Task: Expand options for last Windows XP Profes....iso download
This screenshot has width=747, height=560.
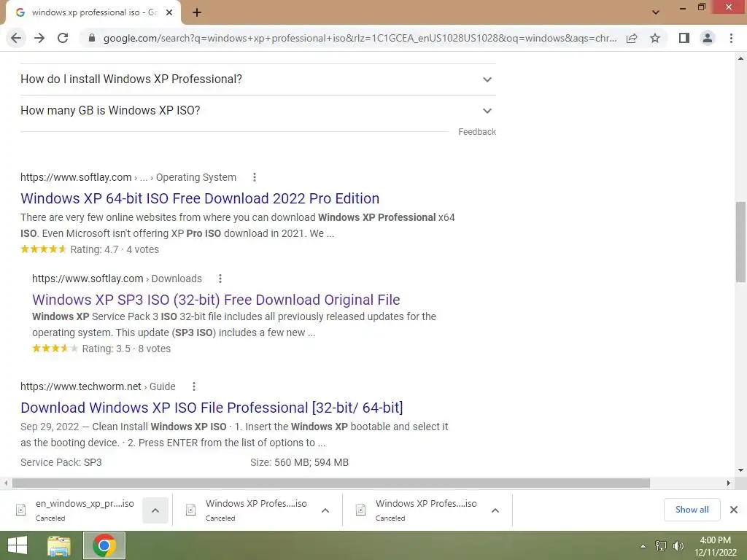Action: pos(495,510)
